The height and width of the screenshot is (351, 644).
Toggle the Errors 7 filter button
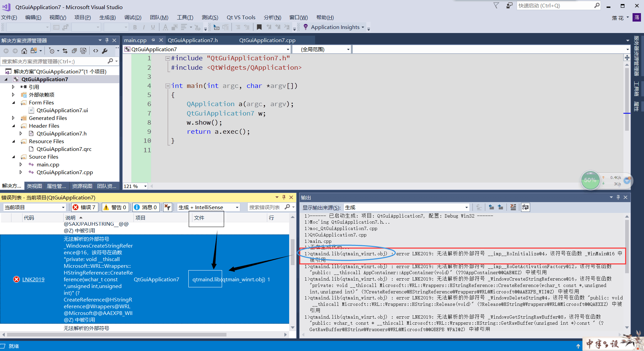(85, 207)
